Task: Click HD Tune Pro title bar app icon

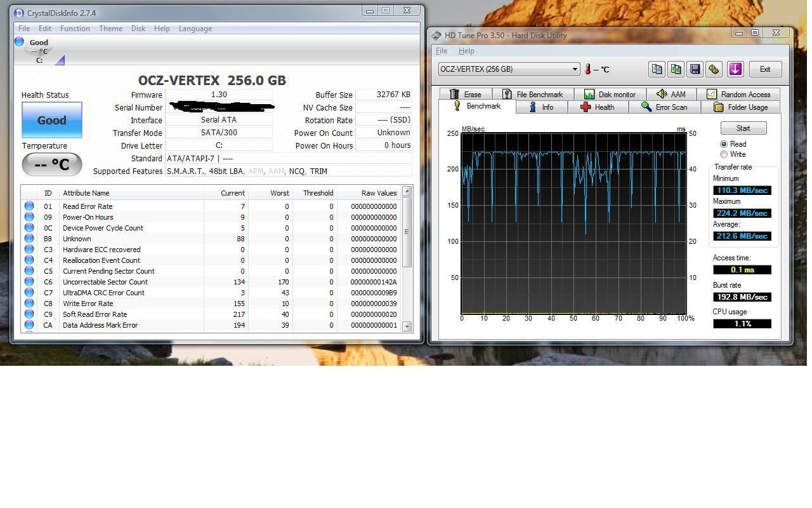Action: (436, 36)
